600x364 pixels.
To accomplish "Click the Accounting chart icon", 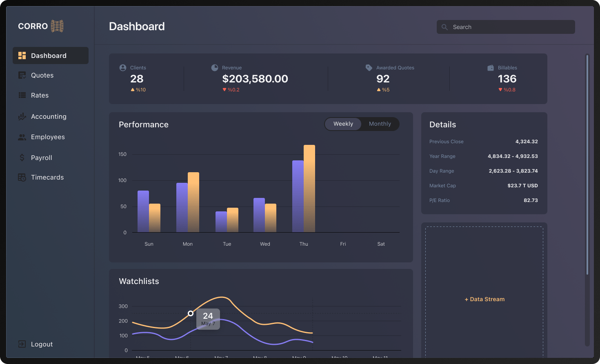I will point(22,117).
